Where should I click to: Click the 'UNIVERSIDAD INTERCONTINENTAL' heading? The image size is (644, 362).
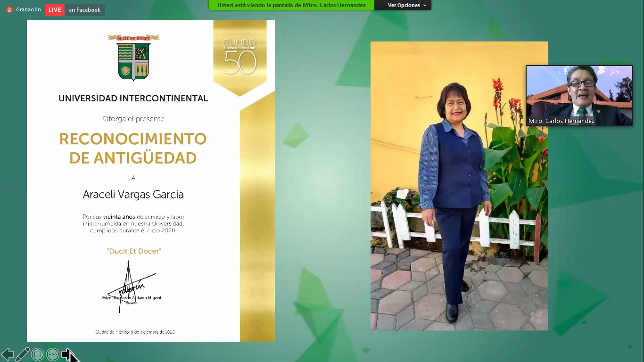133,99
